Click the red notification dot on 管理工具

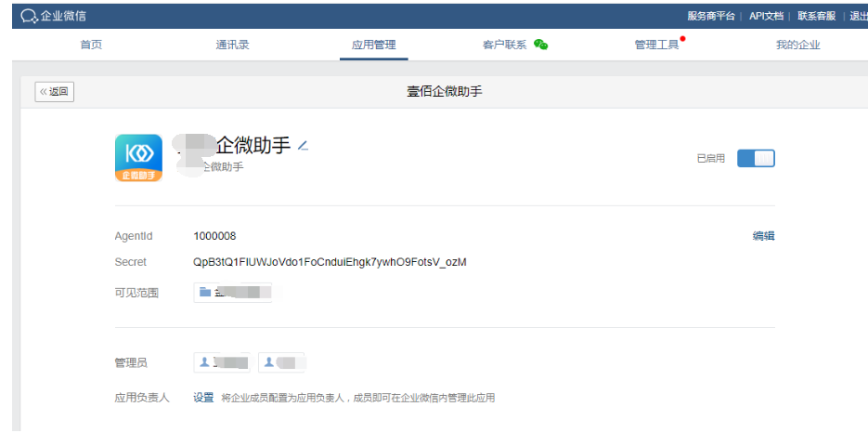682,39
